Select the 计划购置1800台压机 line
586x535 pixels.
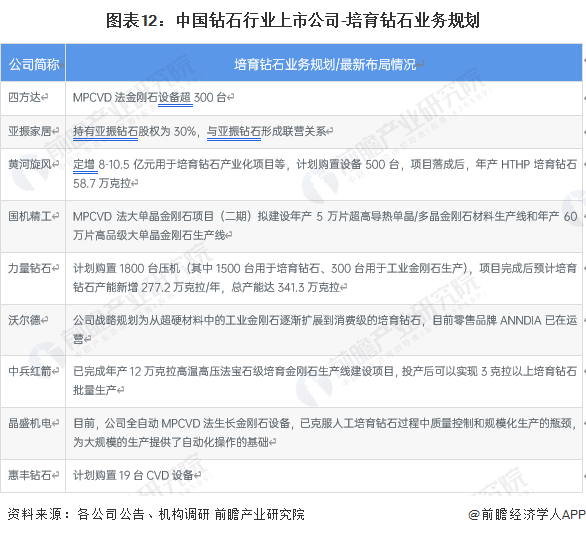[325, 268]
